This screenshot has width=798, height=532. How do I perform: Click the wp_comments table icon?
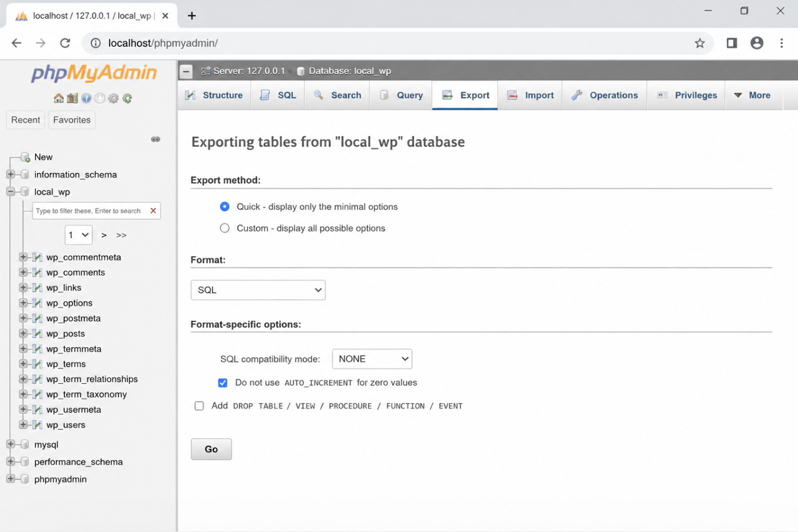coord(38,272)
